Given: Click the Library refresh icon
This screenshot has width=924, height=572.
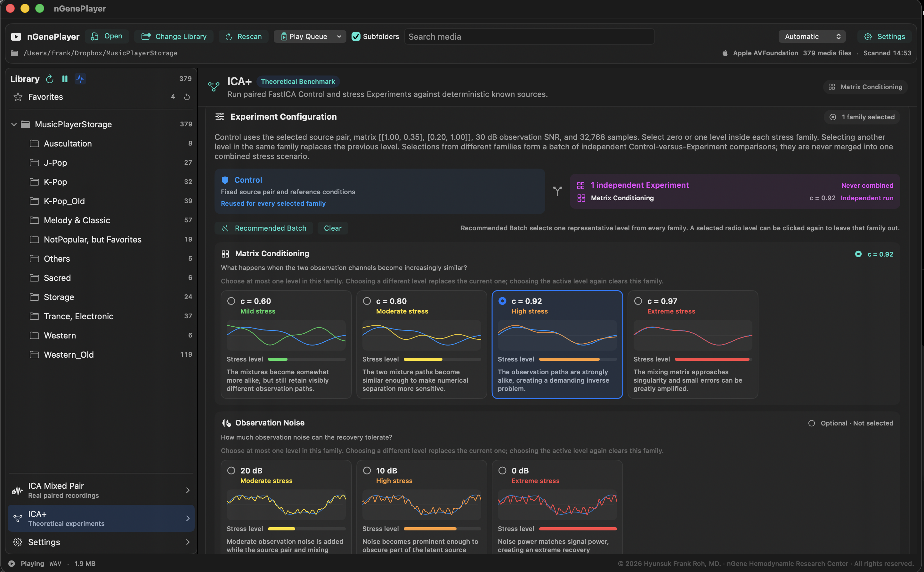Looking at the screenshot, I should (x=50, y=79).
